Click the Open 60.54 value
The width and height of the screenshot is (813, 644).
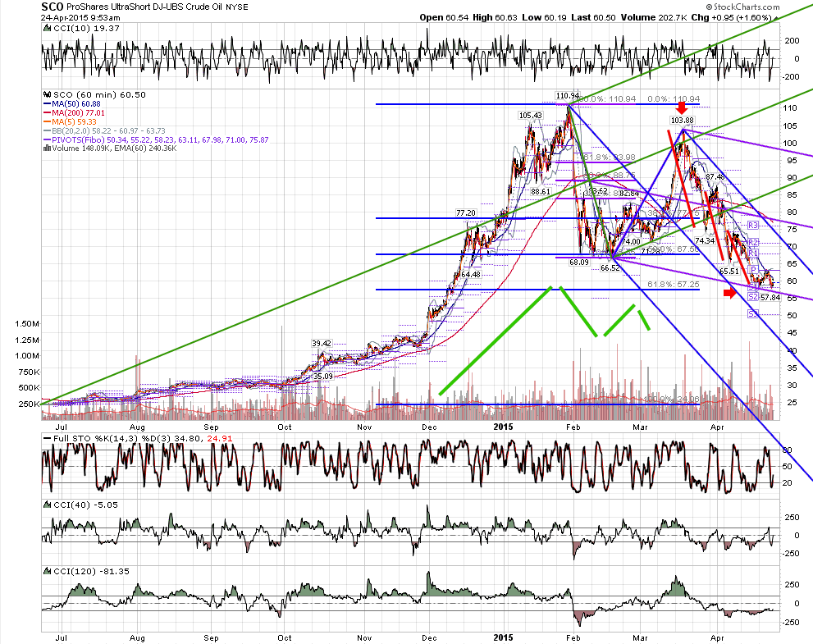coord(444,17)
